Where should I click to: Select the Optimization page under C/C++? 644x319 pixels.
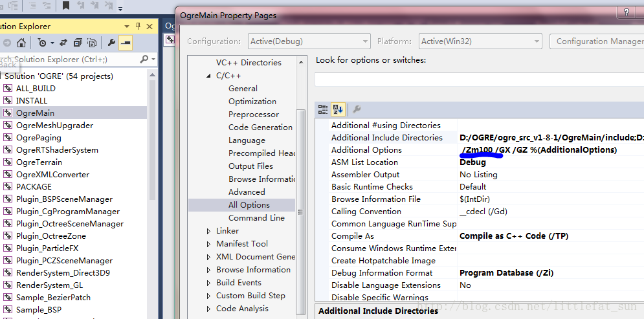coord(252,102)
